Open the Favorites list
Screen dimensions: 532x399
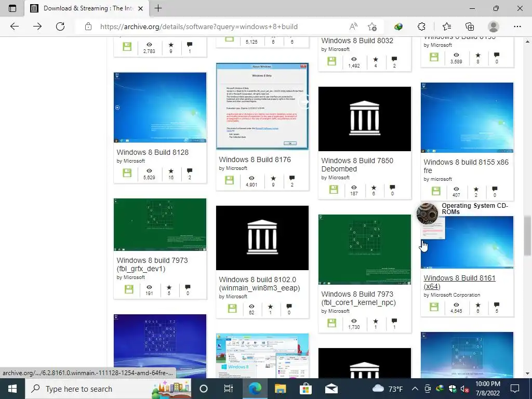pyautogui.click(x=447, y=26)
